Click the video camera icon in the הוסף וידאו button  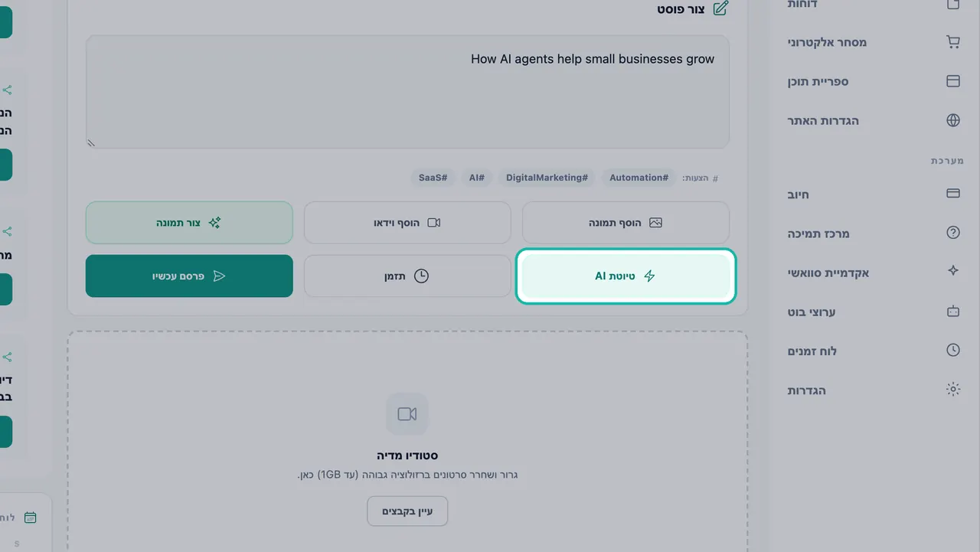434,223
